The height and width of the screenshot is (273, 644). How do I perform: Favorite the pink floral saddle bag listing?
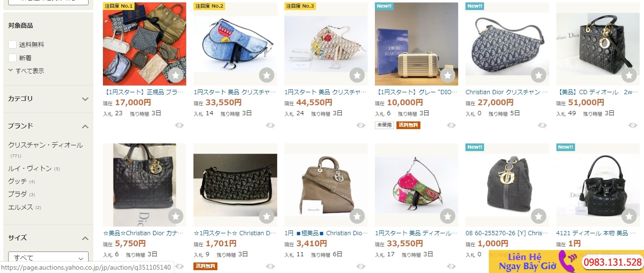pos(448,216)
